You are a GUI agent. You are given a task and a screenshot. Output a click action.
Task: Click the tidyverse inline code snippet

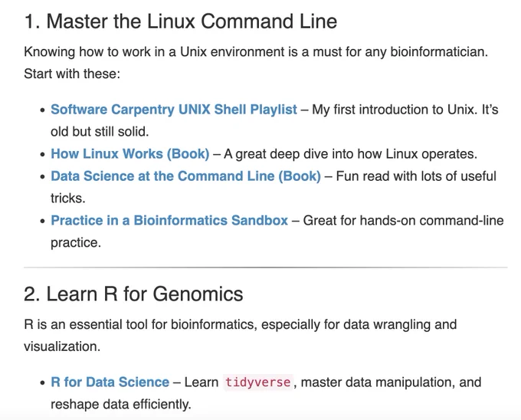coord(258,382)
